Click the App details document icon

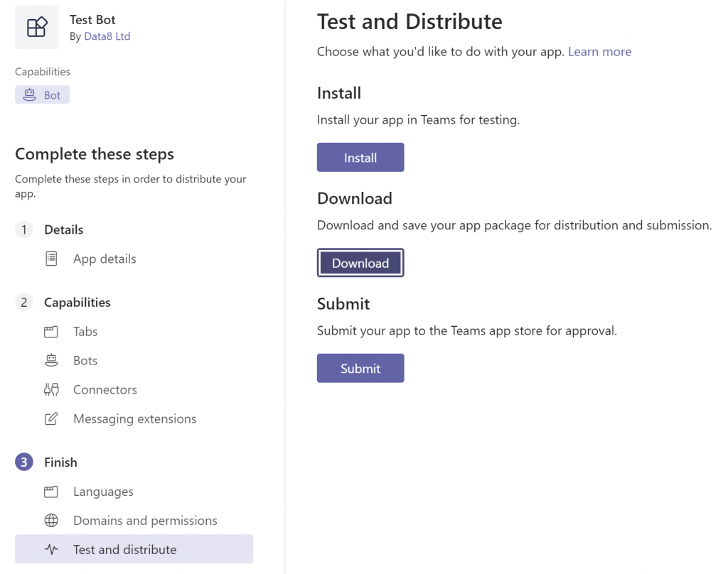51,259
